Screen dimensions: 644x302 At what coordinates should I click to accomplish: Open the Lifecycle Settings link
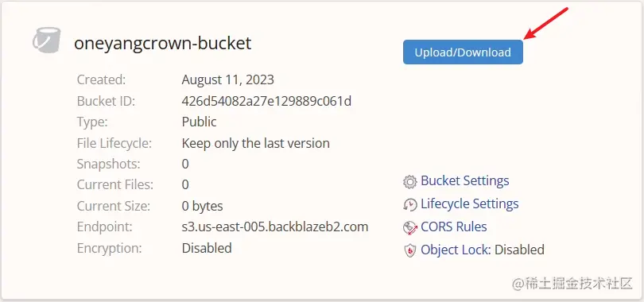click(x=470, y=203)
